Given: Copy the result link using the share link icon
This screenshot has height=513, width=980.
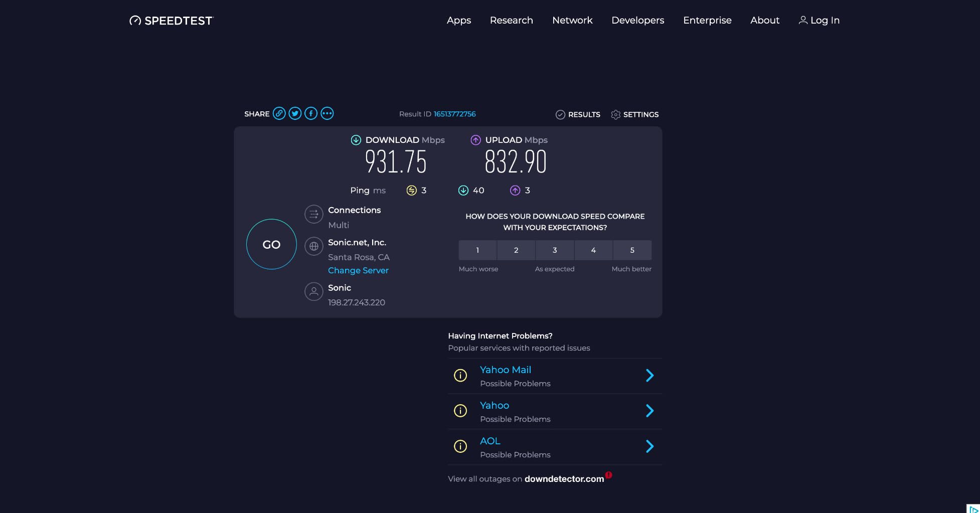Looking at the screenshot, I should tap(279, 113).
